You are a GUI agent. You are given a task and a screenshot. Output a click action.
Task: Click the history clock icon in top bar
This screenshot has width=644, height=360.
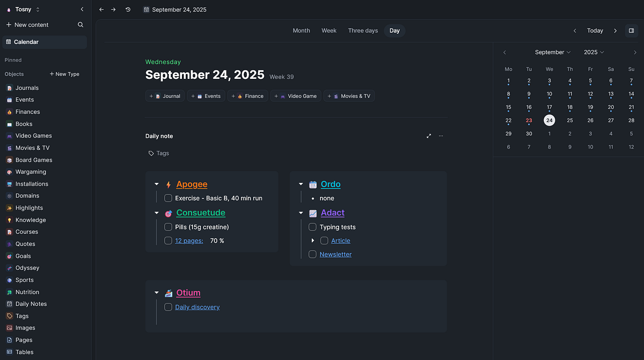coord(128,10)
